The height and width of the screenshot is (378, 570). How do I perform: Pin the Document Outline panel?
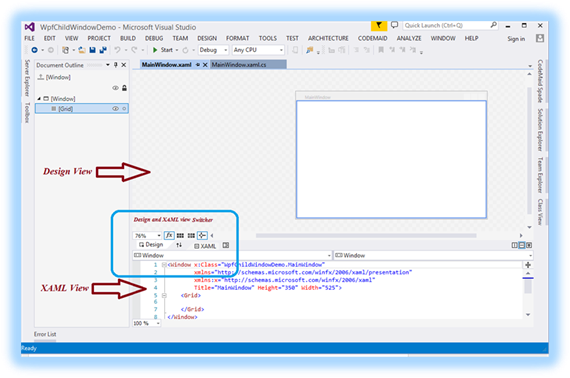pyautogui.click(x=116, y=65)
